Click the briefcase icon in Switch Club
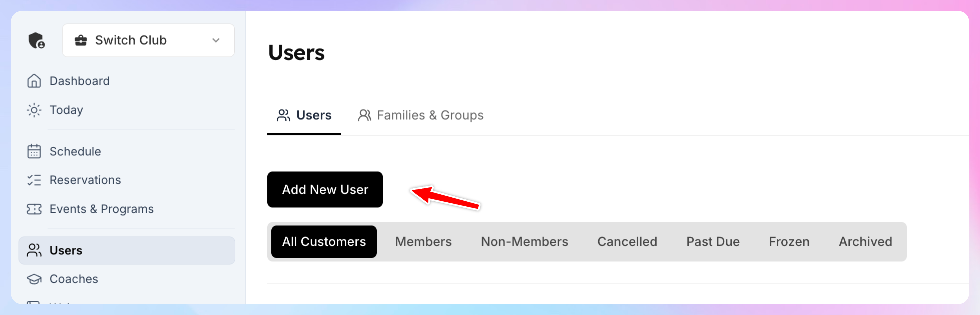Screen dimensions: 980x315 click(81, 40)
